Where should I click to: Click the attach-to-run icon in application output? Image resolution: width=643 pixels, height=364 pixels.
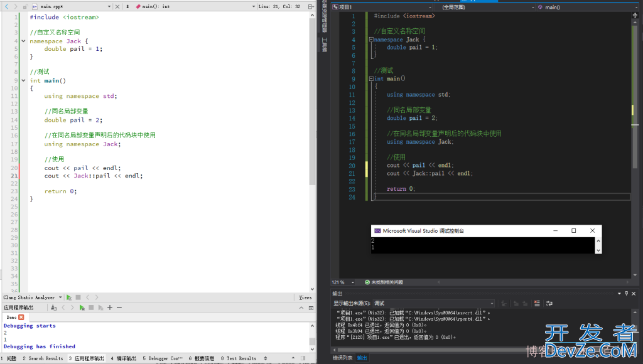tap(54, 308)
